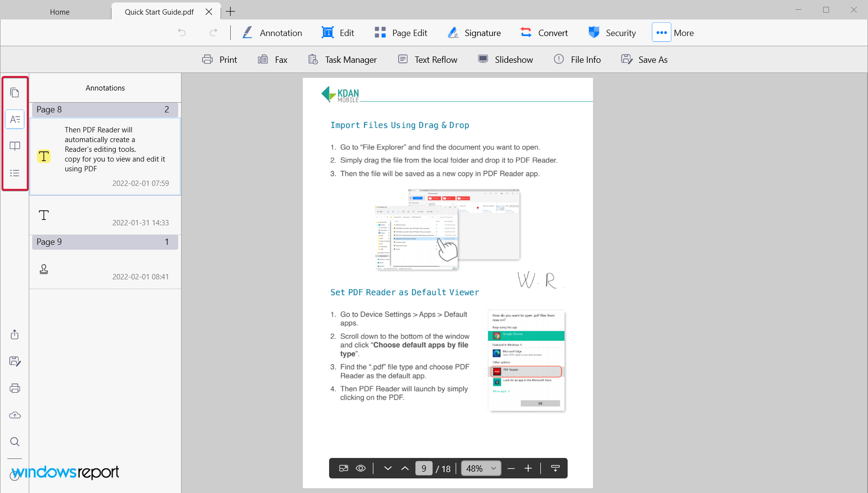Open Page Edit mode

coord(401,33)
